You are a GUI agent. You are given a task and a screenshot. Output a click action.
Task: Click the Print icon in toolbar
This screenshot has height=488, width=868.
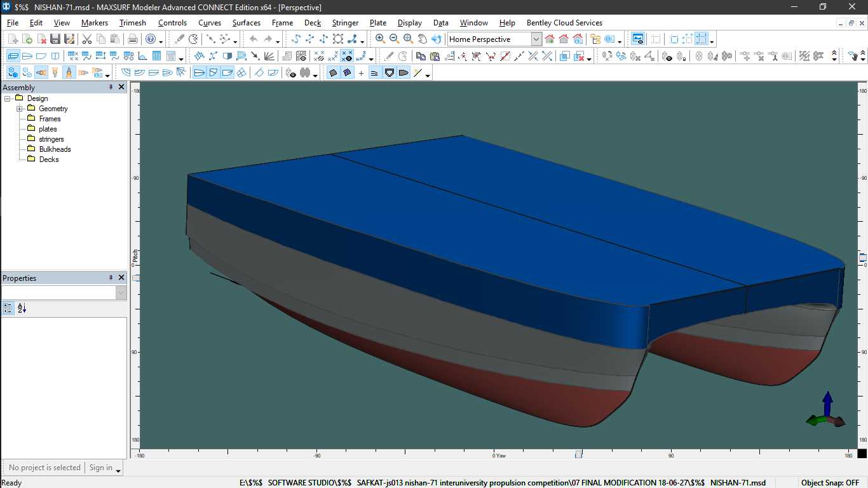[x=133, y=39]
